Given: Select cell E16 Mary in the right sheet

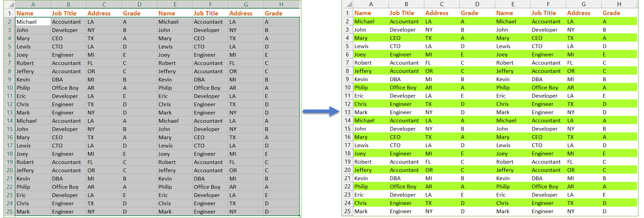Looking at the screenshot, I should click(513, 137).
